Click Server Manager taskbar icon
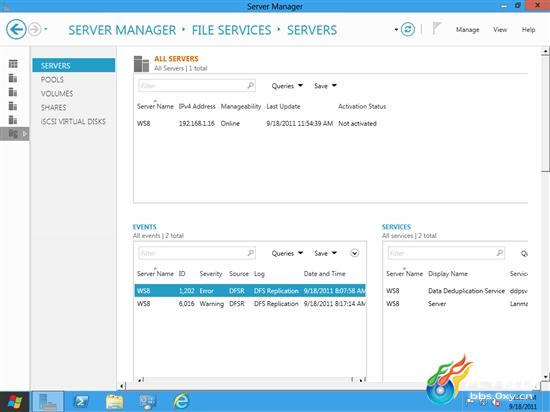The height and width of the screenshot is (412, 550). [x=48, y=401]
